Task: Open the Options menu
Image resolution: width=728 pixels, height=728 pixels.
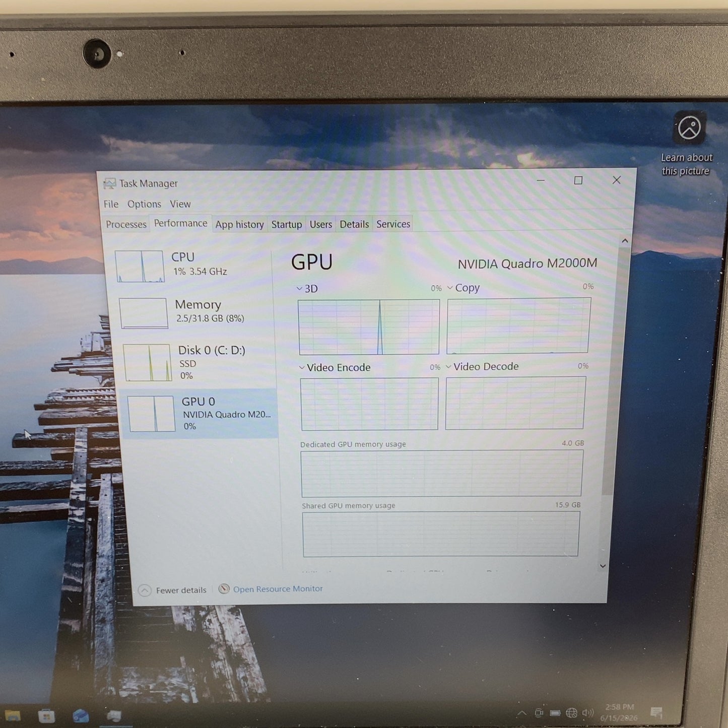Action: coord(144,204)
